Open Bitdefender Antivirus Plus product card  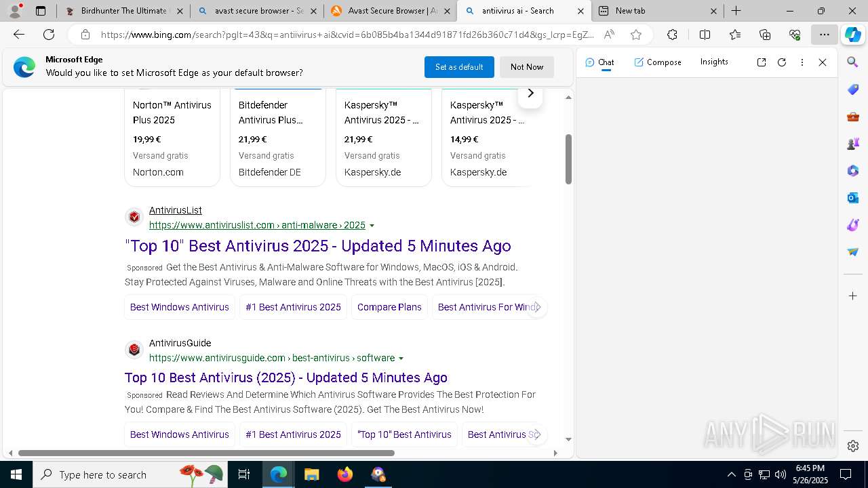[x=278, y=138]
